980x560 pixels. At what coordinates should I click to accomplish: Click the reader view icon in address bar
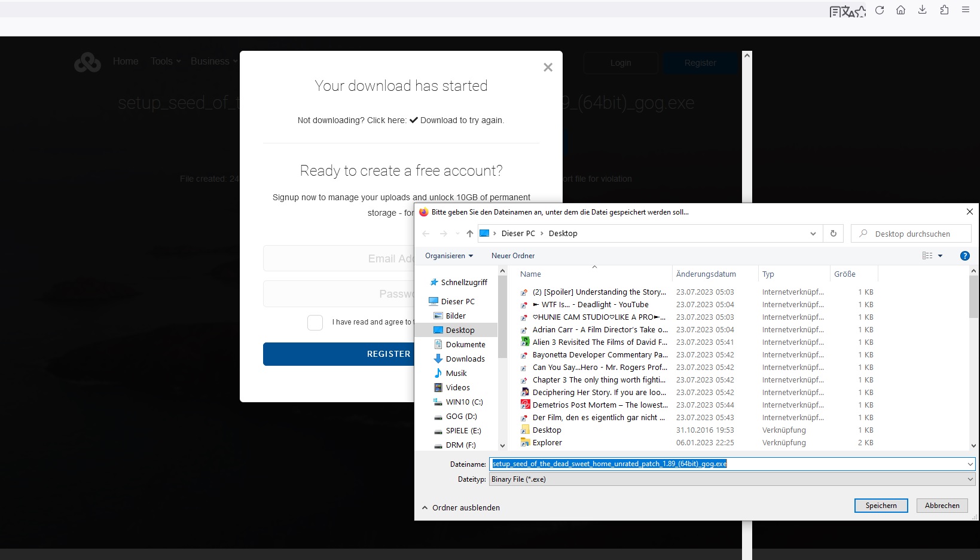[835, 11]
